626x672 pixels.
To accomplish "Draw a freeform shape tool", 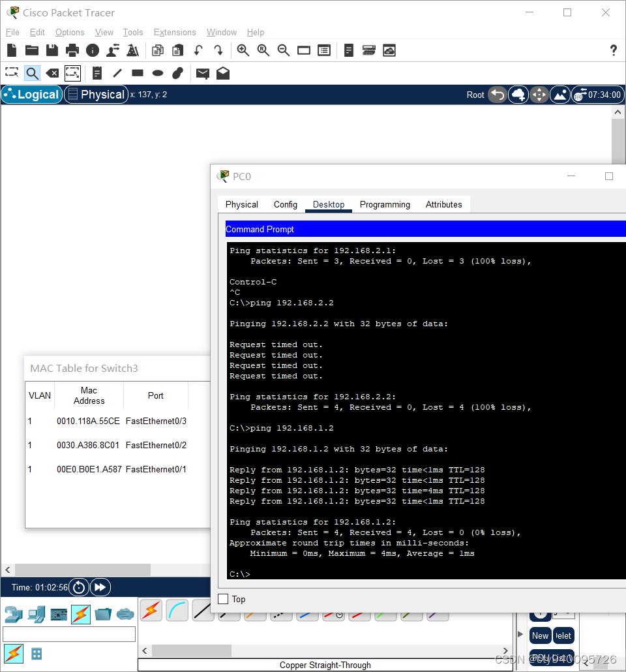I will (x=178, y=73).
